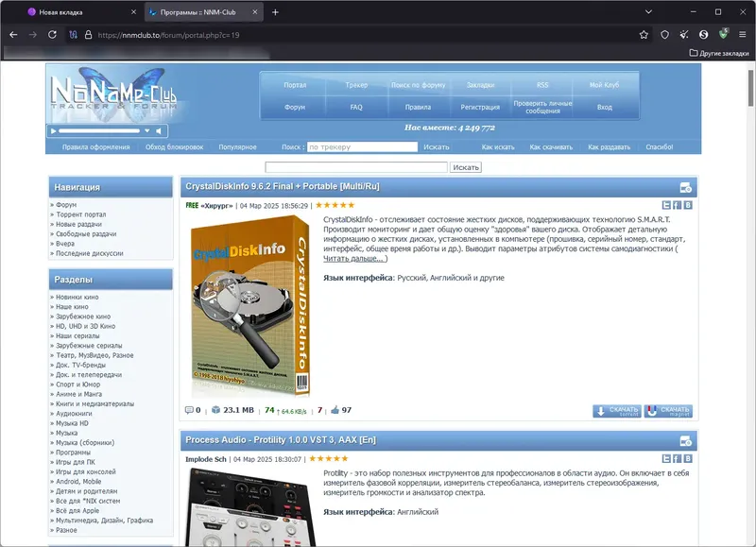Click the CrystalDiskInfo box cover thumbnail

pyautogui.click(x=250, y=306)
